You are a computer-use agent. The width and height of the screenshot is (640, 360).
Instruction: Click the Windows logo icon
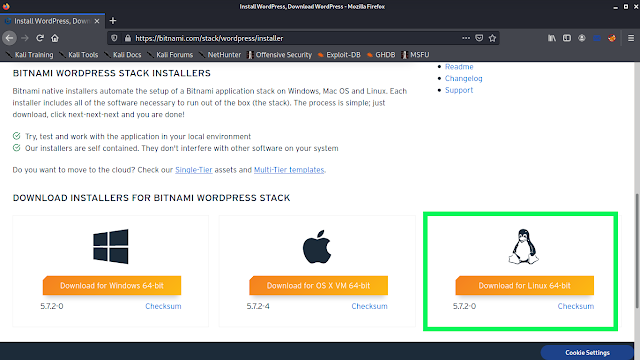point(111,247)
